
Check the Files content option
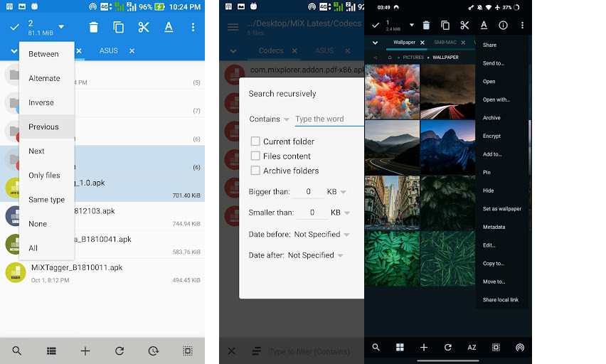[x=255, y=156]
